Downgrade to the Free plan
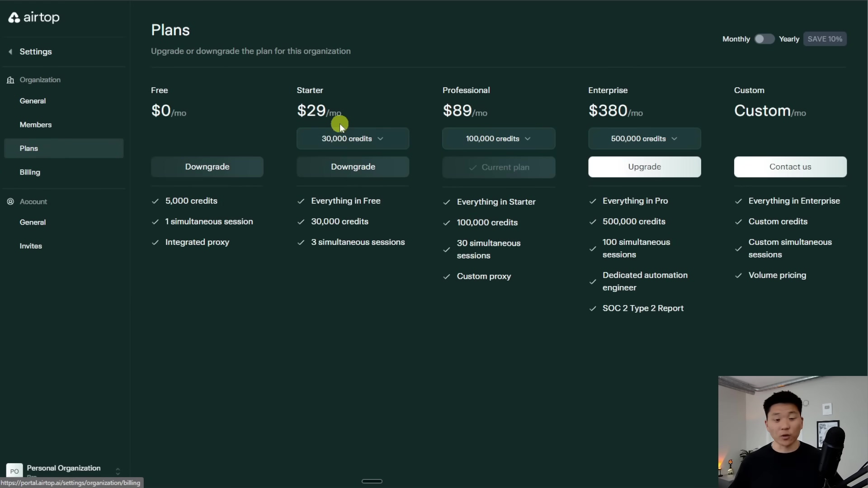Viewport: 868px width, 488px height. point(207,167)
